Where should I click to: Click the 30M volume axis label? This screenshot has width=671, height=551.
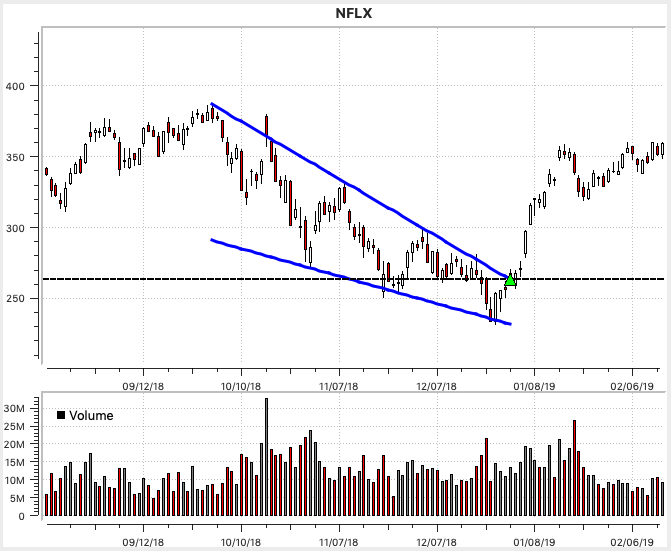14,409
